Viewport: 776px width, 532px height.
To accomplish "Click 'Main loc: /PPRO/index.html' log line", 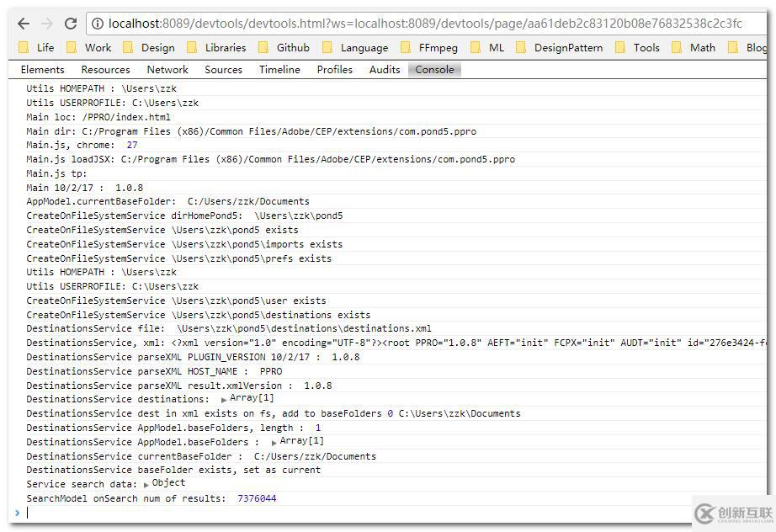I will (x=98, y=117).
